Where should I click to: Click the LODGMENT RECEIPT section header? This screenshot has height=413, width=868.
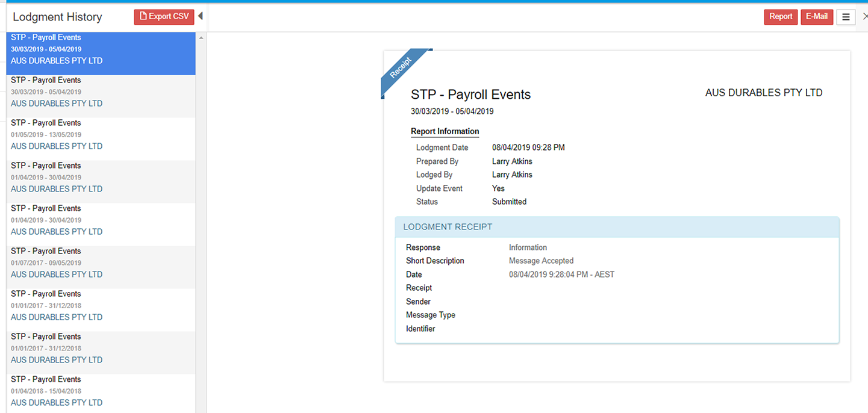point(617,227)
